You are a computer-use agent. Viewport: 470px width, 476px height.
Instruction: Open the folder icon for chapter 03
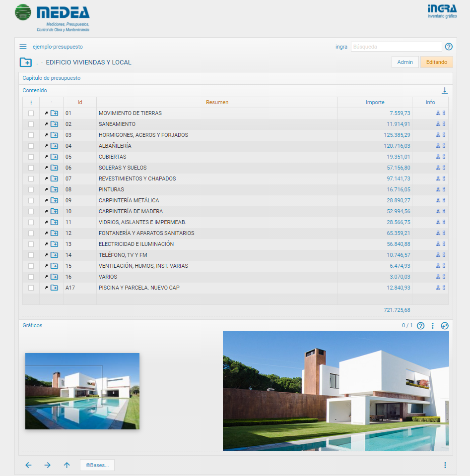pos(54,135)
